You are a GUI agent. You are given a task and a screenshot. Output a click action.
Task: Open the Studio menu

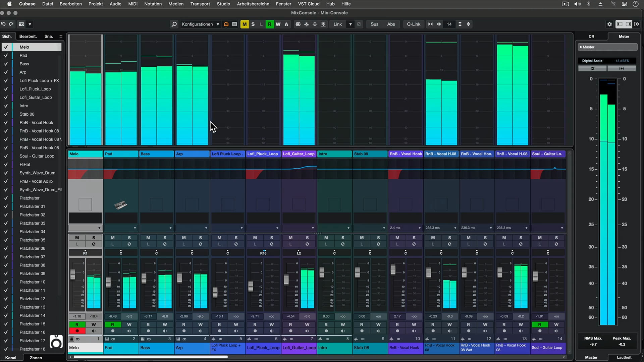click(x=223, y=4)
